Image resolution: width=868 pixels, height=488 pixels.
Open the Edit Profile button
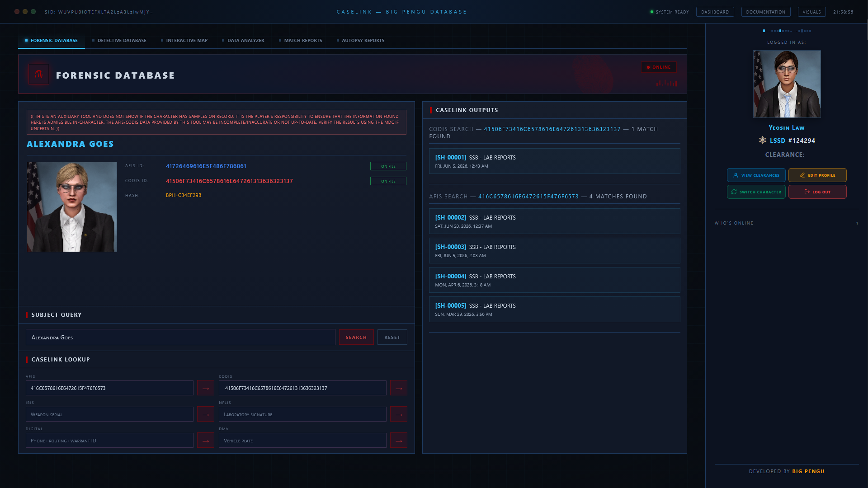pos(817,175)
